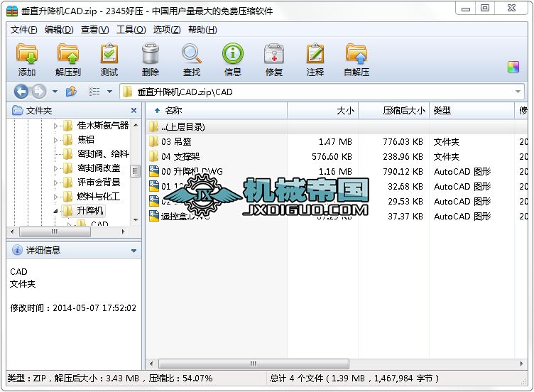Close the 文件夹 folder panel
The image size is (534, 392).
(133, 110)
